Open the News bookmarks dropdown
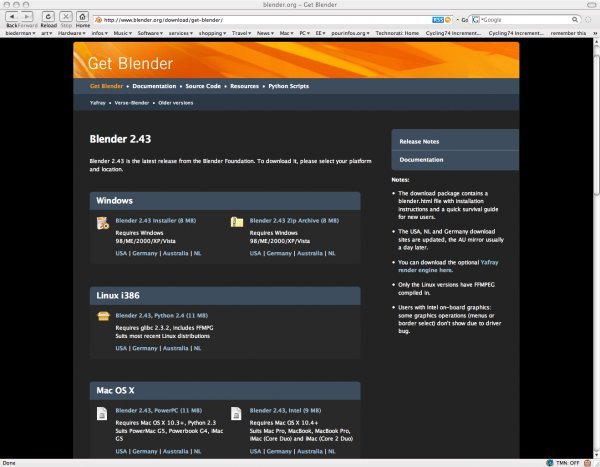 click(265, 33)
